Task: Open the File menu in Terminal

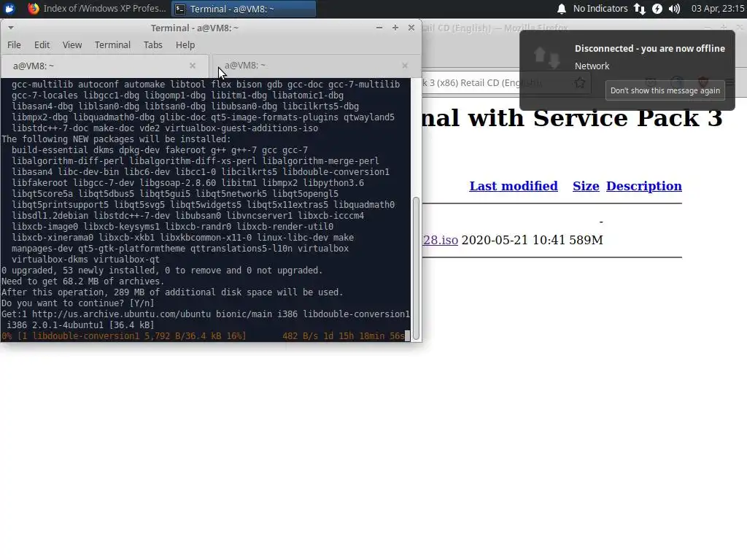Action: pos(14,44)
